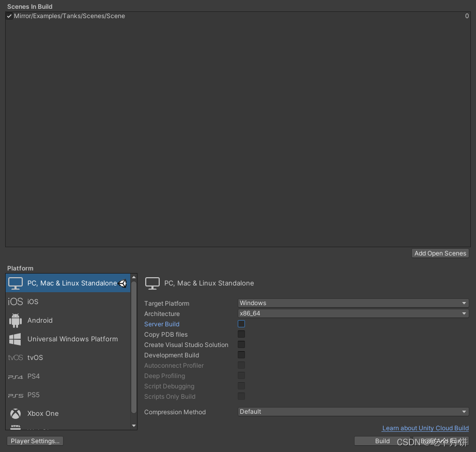The image size is (476, 452).
Task: Select the Android platform row
Action: click(68, 321)
